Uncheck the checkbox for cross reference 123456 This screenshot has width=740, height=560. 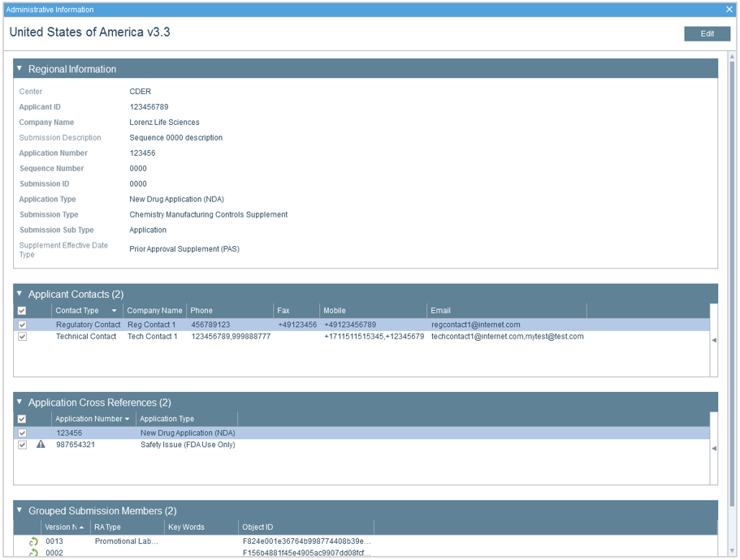[22, 433]
